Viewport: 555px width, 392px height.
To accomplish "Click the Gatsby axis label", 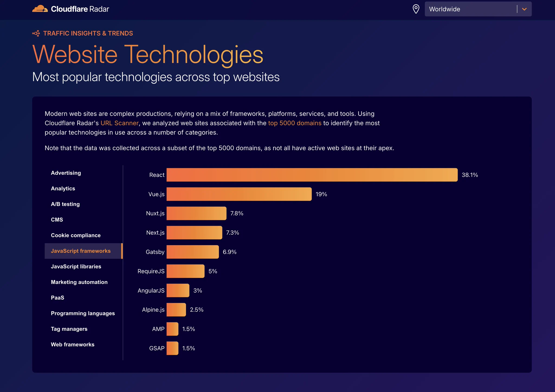I will click(155, 252).
